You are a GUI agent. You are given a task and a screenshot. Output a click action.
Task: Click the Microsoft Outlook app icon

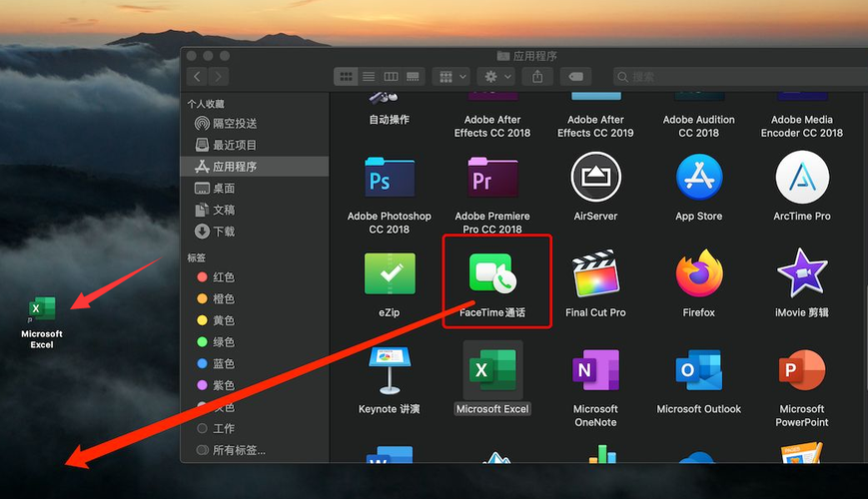click(698, 370)
